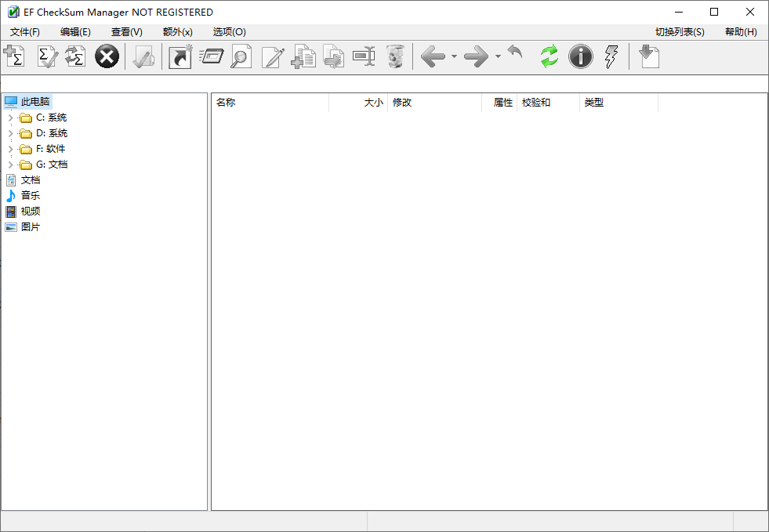
Task: Click the download arrow page icon
Action: pyautogui.click(x=649, y=56)
